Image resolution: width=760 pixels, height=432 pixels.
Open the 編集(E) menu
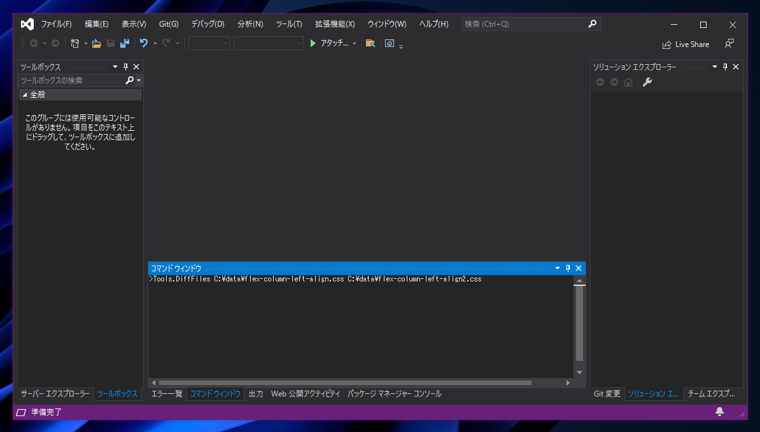click(x=96, y=24)
